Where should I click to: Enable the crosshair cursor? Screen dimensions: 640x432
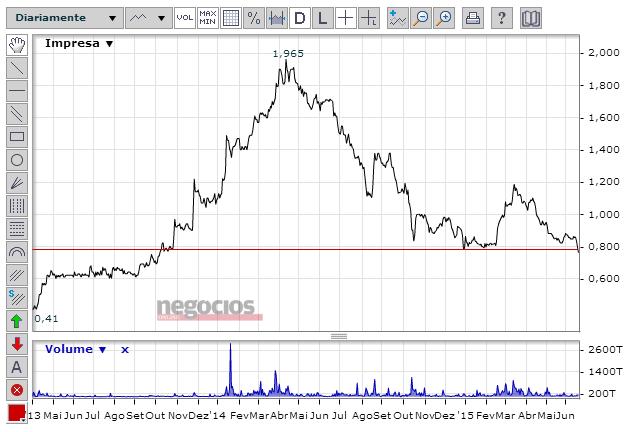[346, 18]
